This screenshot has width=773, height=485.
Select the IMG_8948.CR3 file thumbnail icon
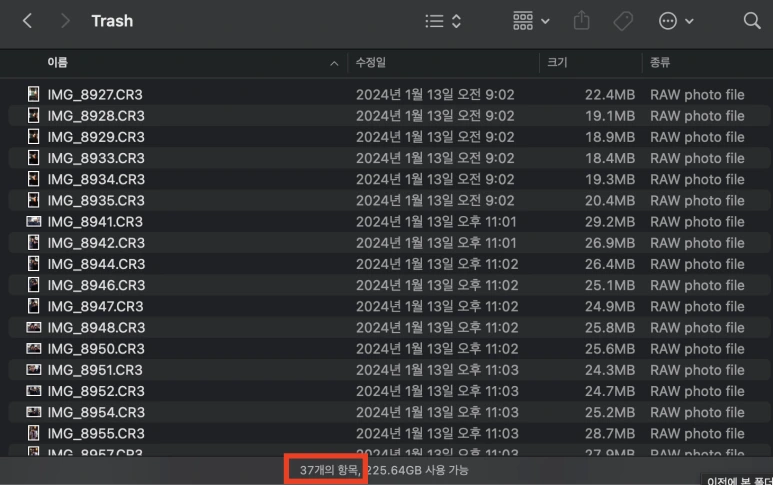click(x=34, y=327)
